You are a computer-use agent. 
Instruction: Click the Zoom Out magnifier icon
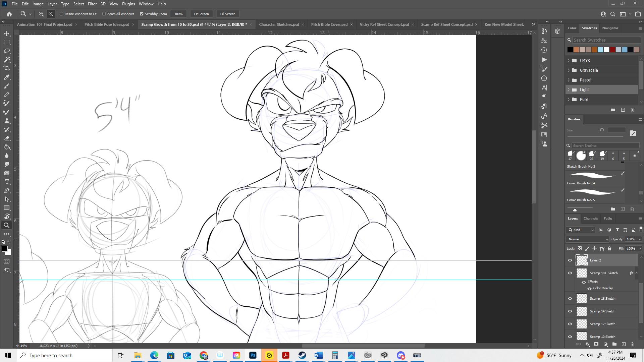51,14
